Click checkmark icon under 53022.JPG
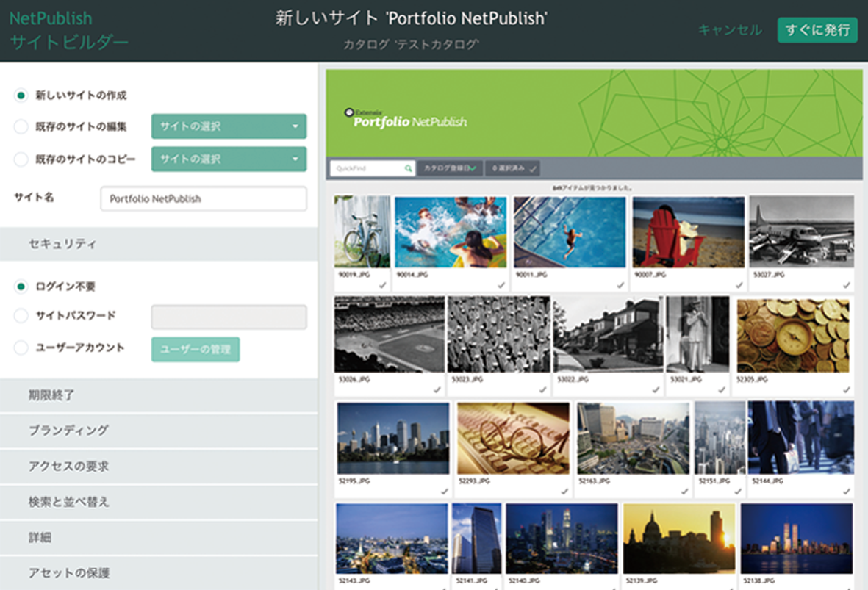Viewport: 868px width, 590px height. coord(656,389)
